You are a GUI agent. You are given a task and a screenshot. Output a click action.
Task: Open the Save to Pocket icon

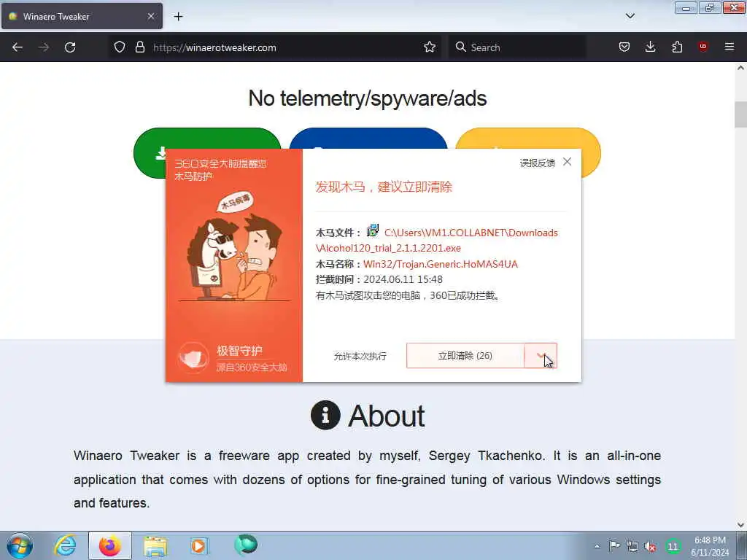(624, 47)
